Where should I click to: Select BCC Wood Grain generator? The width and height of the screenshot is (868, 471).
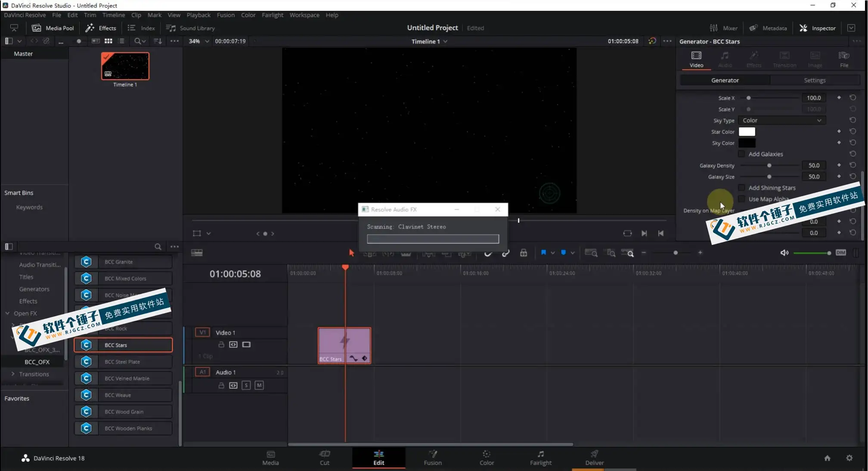[123, 412]
